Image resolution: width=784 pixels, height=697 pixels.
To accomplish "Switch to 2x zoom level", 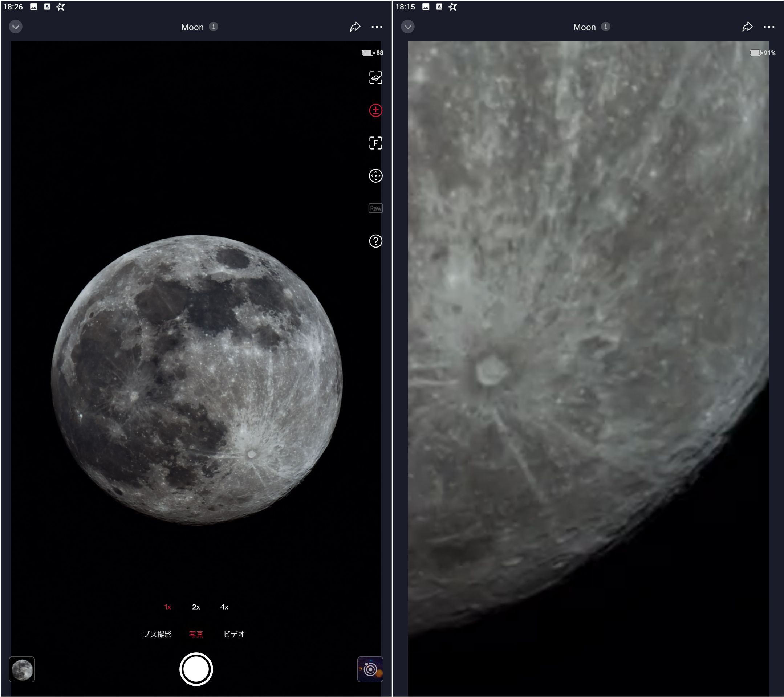I will coord(196,607).
